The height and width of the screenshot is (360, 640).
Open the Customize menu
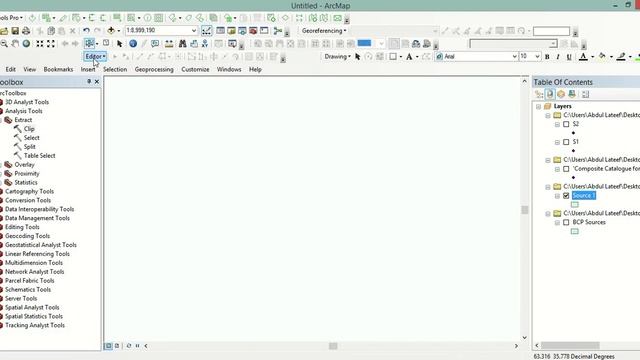click(x=195, y=69)
